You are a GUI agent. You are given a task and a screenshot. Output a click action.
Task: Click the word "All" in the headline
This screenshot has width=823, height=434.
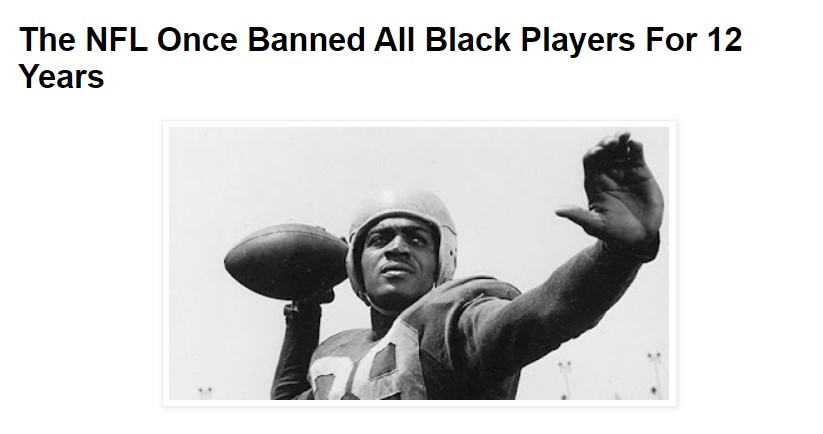click(x=394, y=39)
